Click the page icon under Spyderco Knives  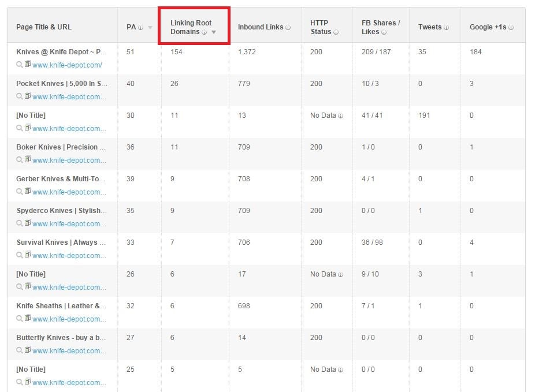(x=28, y=222)
